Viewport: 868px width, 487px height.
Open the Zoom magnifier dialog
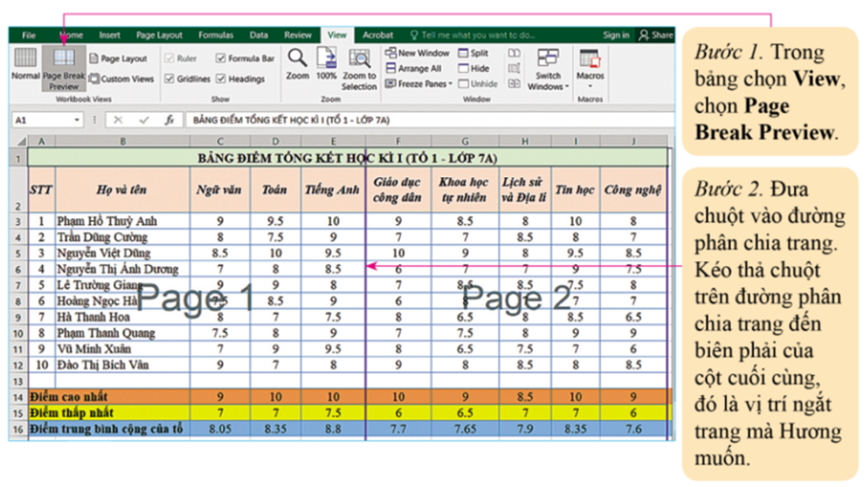pyautogui.click(x=298, y=64)
